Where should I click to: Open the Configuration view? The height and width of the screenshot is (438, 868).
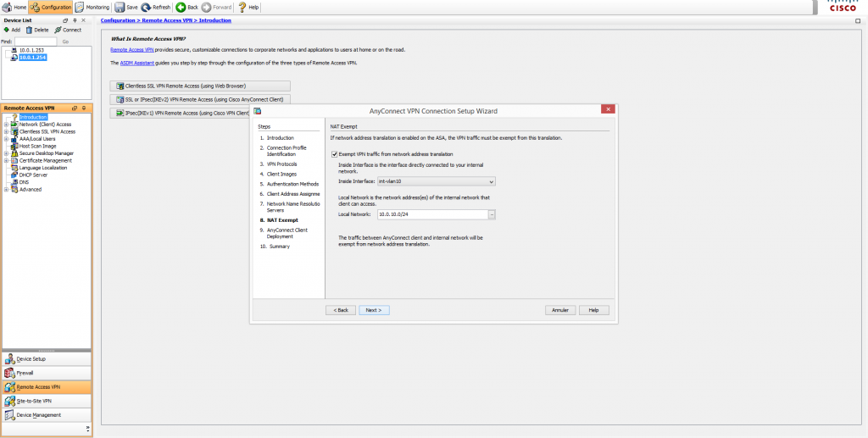pyautogui.click(x=50, y=7)
